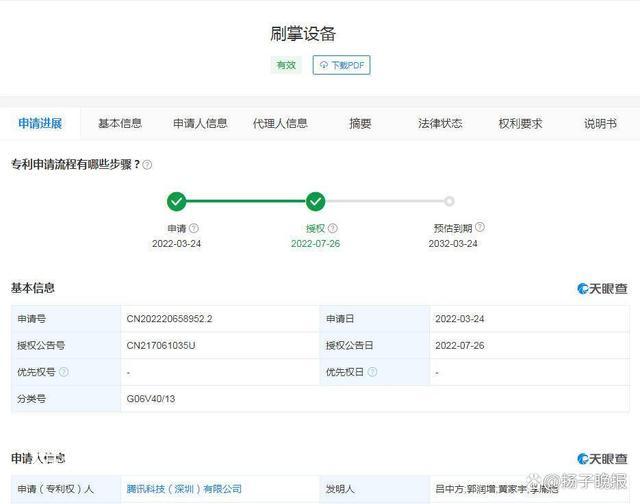Click the 天眼查 logo in 申请人信息 section
This screenshot has height=504, width=640.
coord(602,459)
